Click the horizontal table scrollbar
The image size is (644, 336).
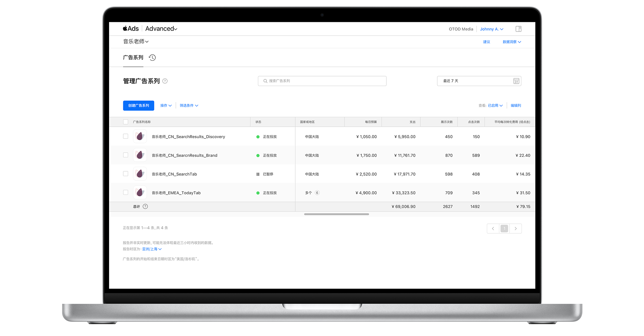click(x=336, y=214)
